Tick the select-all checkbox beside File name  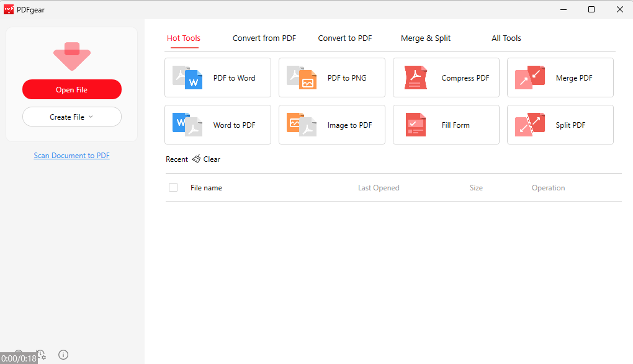pyautogui.click(x=173, y=187)
